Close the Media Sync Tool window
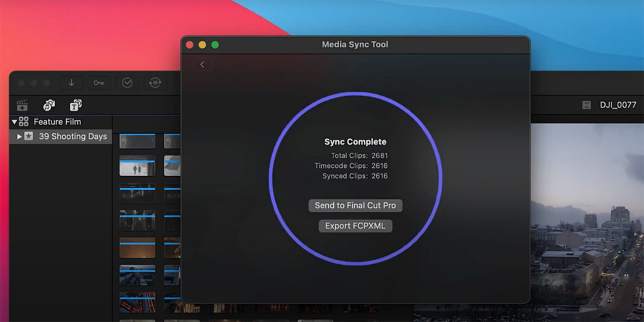Image resolution: width=644 pixels, height=322 pixels. (x=189, y=45)
